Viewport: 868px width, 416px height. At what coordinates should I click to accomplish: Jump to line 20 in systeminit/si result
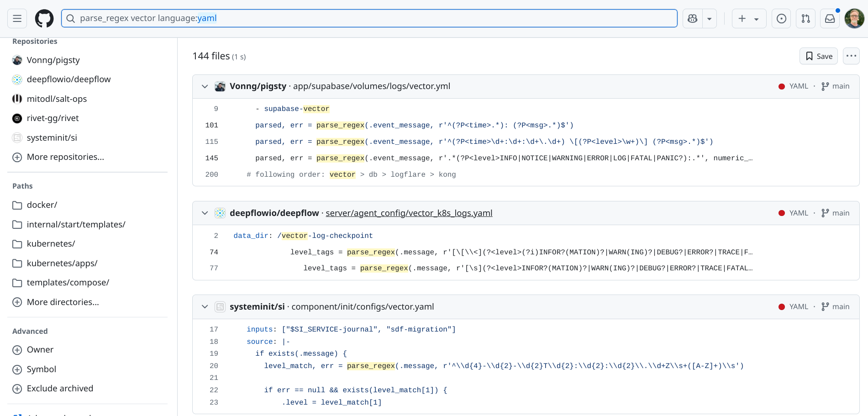click(x=214, y=366)
